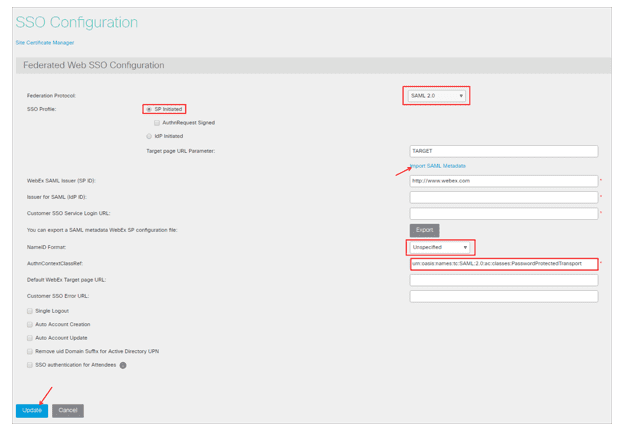The height and width of the screenshot is (435, 623).
Task: Click the AuthnContextClassRef input field
Action: pyautogui.click(x=504, y=264)
